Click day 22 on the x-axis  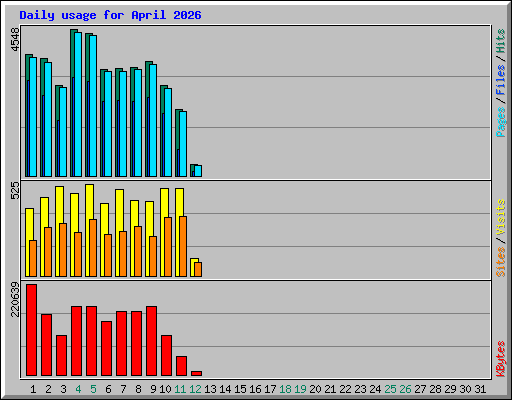[x=345, y=389]
